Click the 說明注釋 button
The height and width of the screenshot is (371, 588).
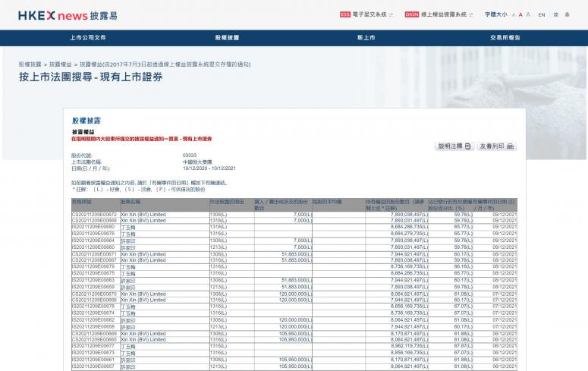(454, 146)
